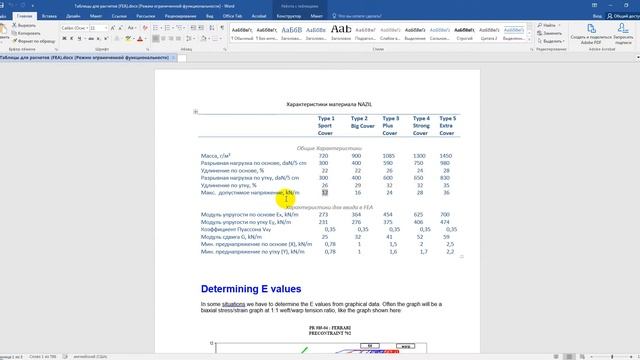Close the document tab with its X
The image size is (640, 360).
tap(173, 58)
